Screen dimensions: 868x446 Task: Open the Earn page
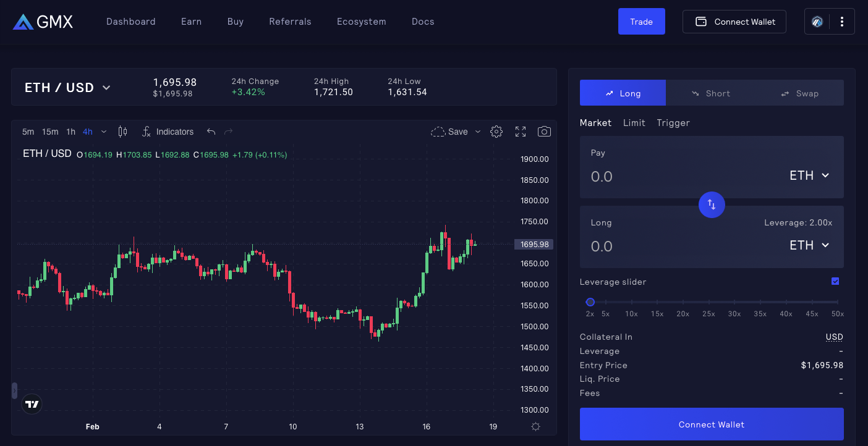pyautogui.click(x=191, y=22)
